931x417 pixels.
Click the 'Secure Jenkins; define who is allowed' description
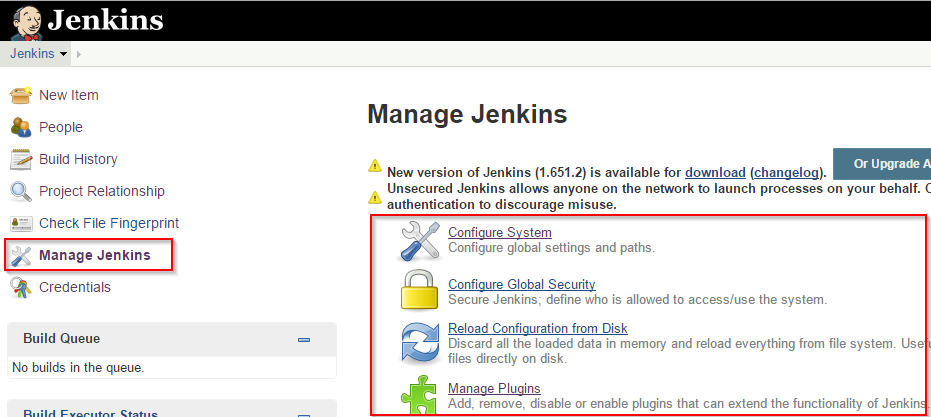[638, 299]
